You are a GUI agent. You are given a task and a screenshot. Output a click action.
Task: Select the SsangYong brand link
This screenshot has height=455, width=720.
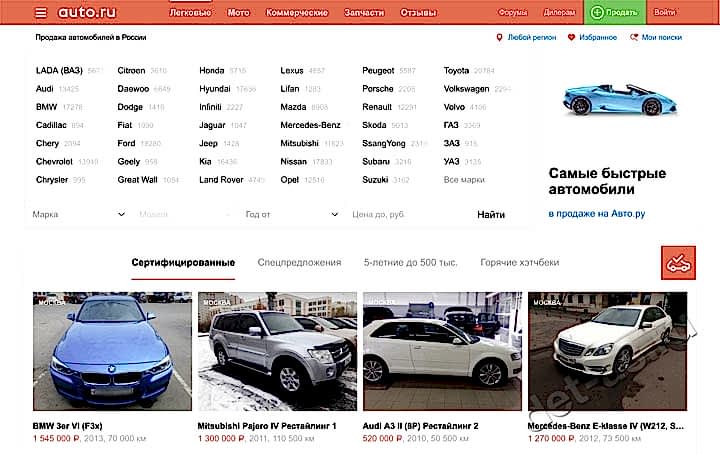coord(384,143)
